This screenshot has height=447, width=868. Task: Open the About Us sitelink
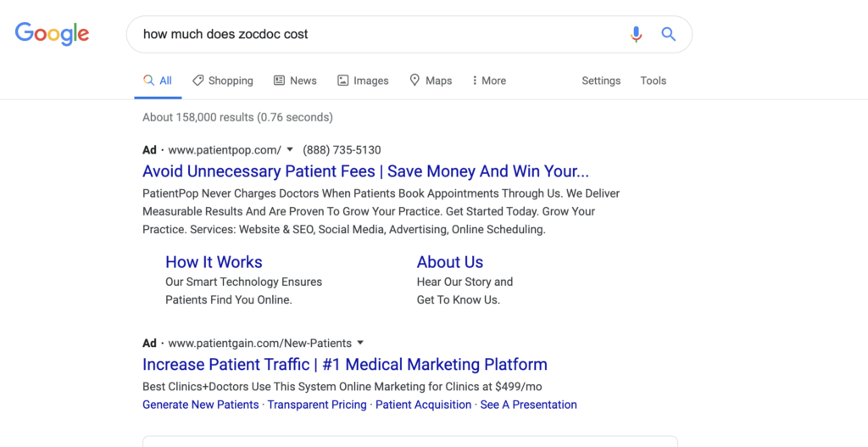pyautogui.click(x=450, y=262)
